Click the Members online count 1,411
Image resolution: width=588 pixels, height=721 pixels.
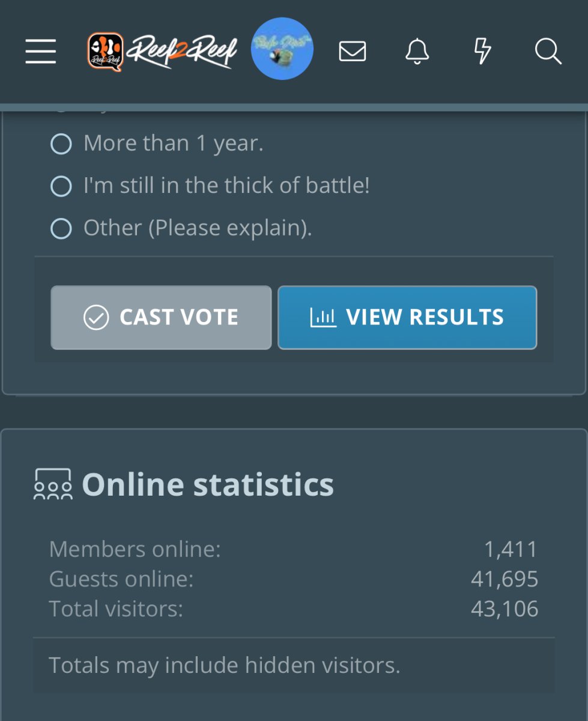click(511, 549)
